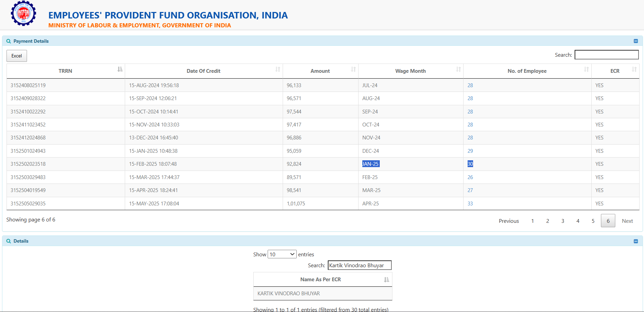The height and width of the screenshot is (312, 644).
Task: Sort Name As Per ECR column icon
Action: pos(386,280)
